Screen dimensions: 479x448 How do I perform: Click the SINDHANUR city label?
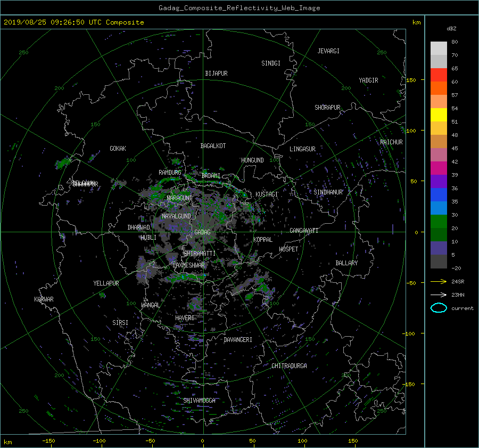point(328,192)
